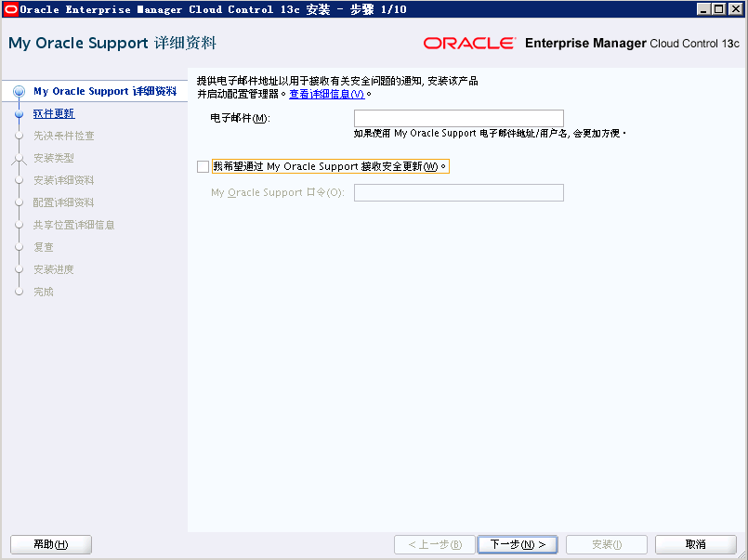The width and height of the screenshot is (748, 560).
Task: Select the 安装类型 step
Action: 54,158
